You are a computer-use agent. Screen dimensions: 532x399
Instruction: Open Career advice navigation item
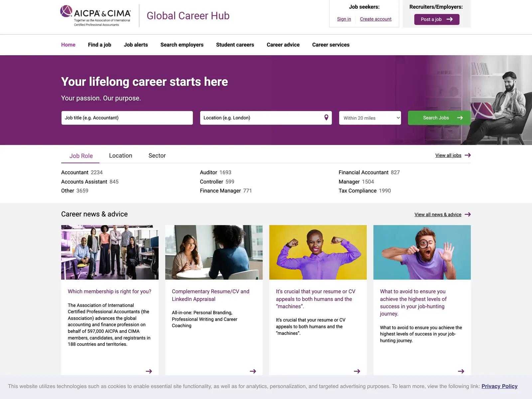[283, 45]
